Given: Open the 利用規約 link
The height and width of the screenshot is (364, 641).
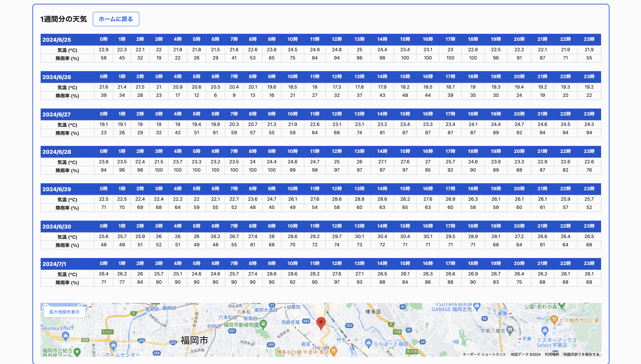Looking at the screenshot, I should (x=552, y=354).
